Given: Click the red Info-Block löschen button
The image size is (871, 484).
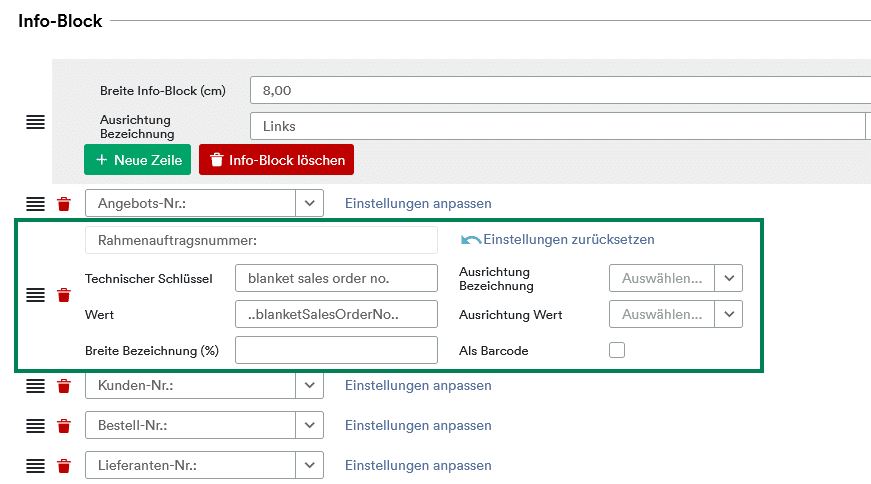Looking at the screenshot, I should click(x=276, y=160).
